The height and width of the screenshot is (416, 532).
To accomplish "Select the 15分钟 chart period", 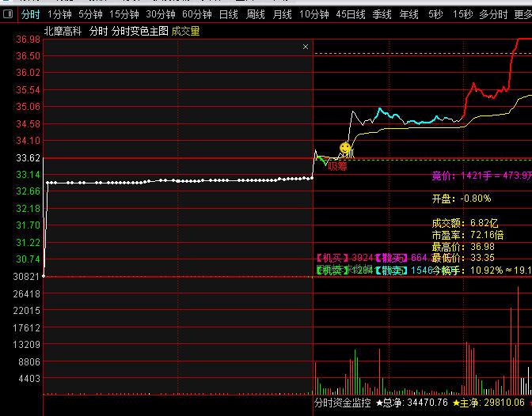I will click(124, 14).
